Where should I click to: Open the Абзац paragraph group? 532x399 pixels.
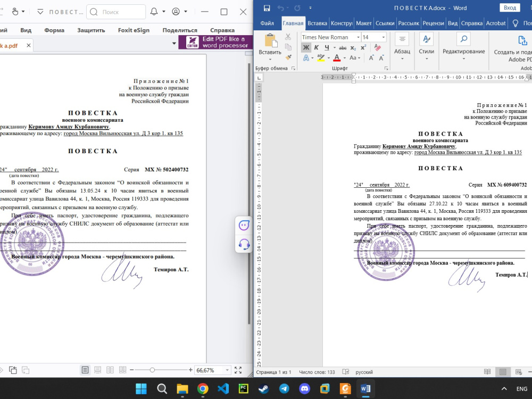pos(402,47)
